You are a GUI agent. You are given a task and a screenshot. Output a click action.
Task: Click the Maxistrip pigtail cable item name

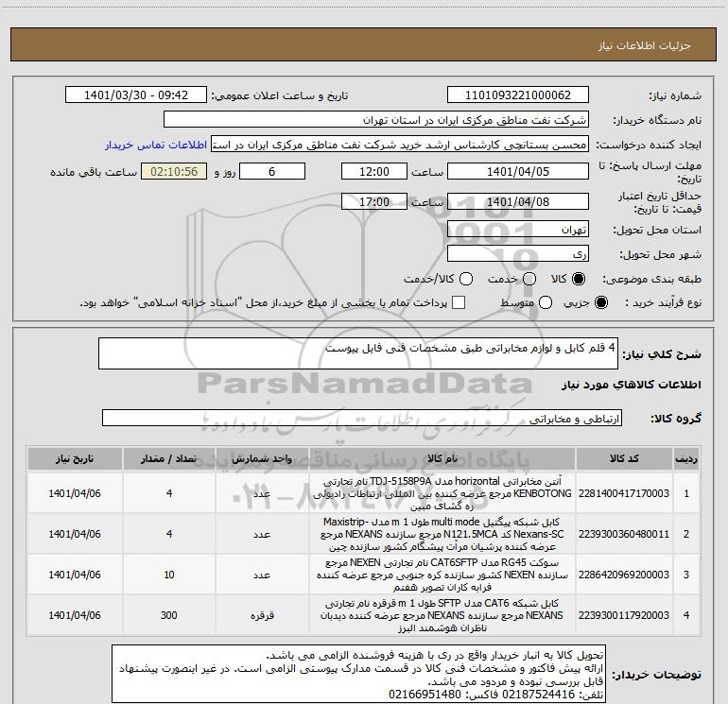[x=442, y=534]
